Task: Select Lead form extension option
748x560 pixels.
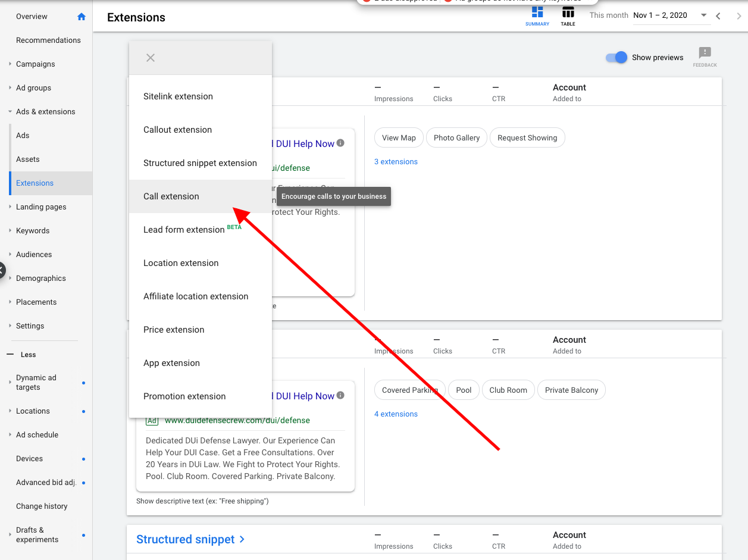Action: 201,230
